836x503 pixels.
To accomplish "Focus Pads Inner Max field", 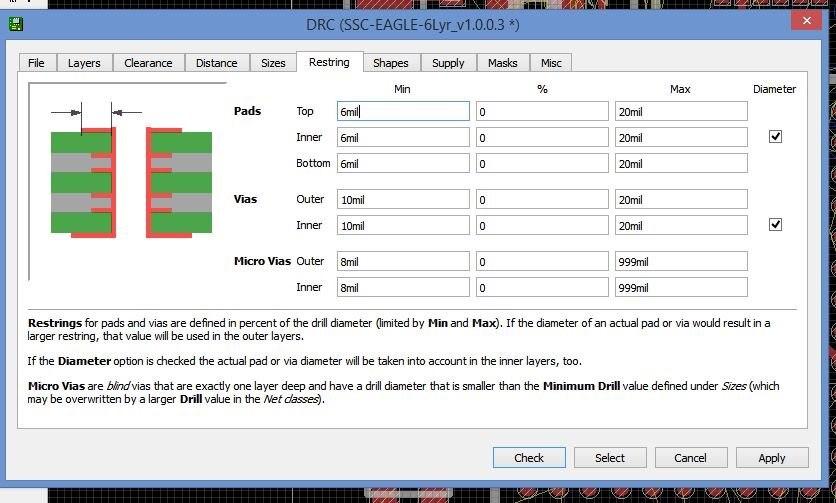I will (x=681, y=137).
